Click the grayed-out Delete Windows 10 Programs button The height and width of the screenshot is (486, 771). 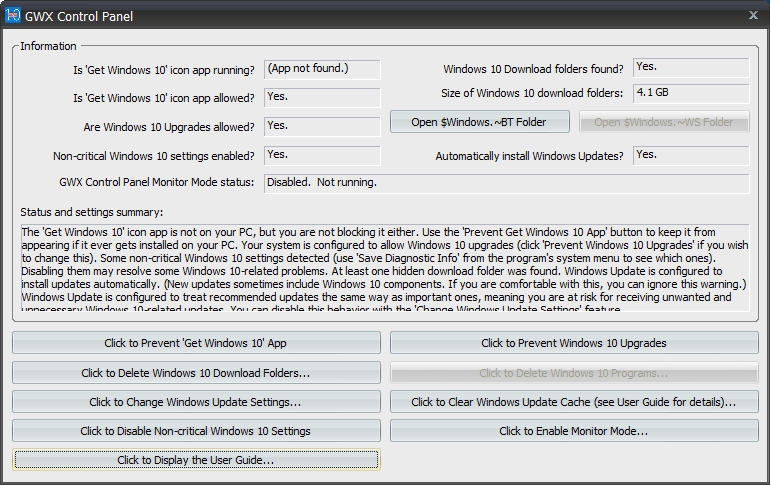[574, 373]
